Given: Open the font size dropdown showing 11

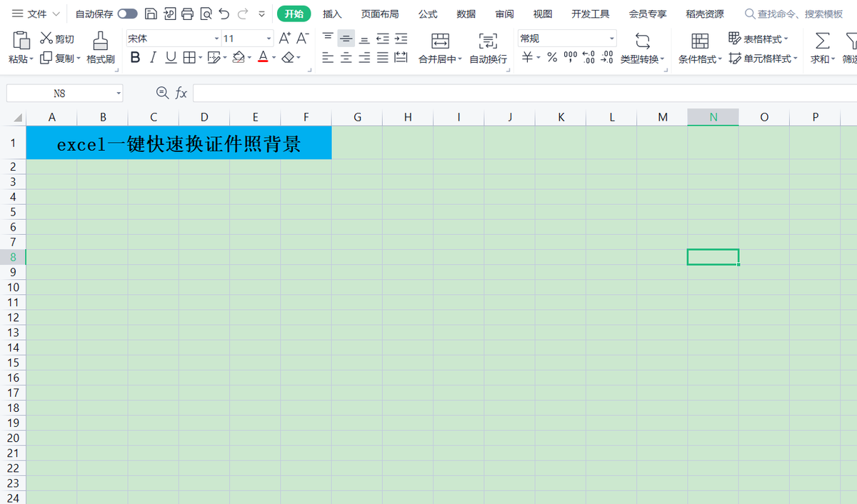Looking at the screenshot, I should [x=269, y=39].
